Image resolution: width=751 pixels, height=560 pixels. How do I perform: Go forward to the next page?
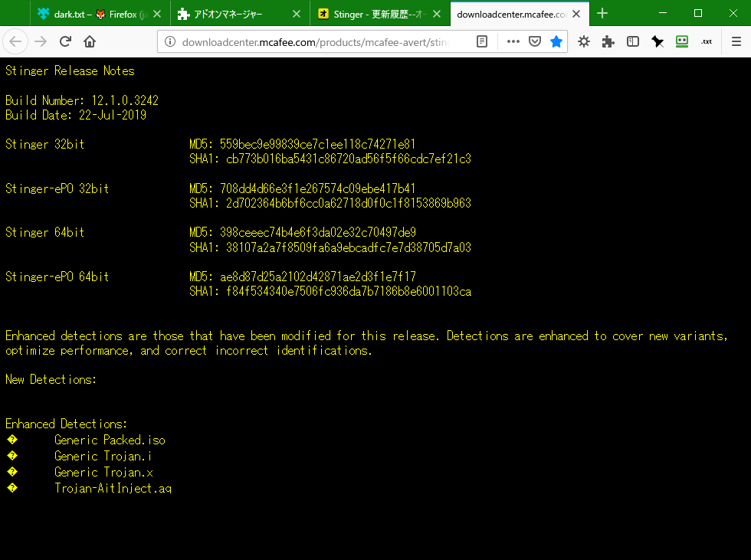click(x=41, y=41)
